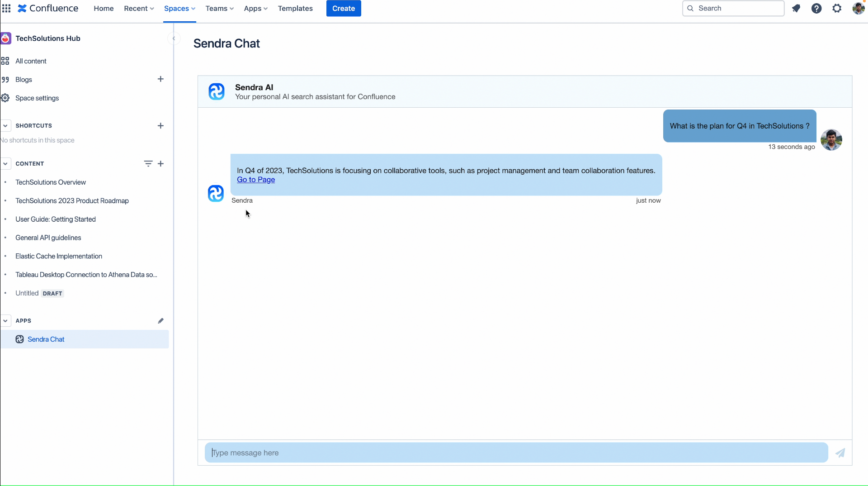Click the search magnifier icon
Screen dimensions: 868x486
[690, 8]
